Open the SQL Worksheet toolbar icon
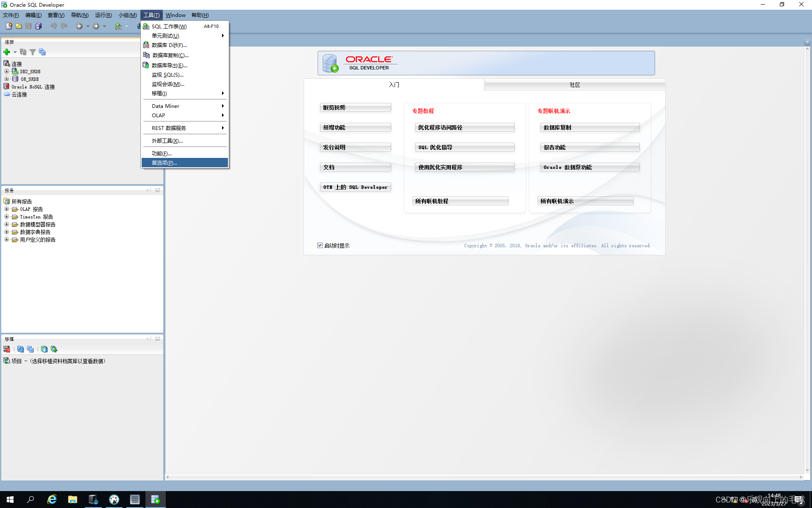This screenshot has width=812, height=508. 118,26
